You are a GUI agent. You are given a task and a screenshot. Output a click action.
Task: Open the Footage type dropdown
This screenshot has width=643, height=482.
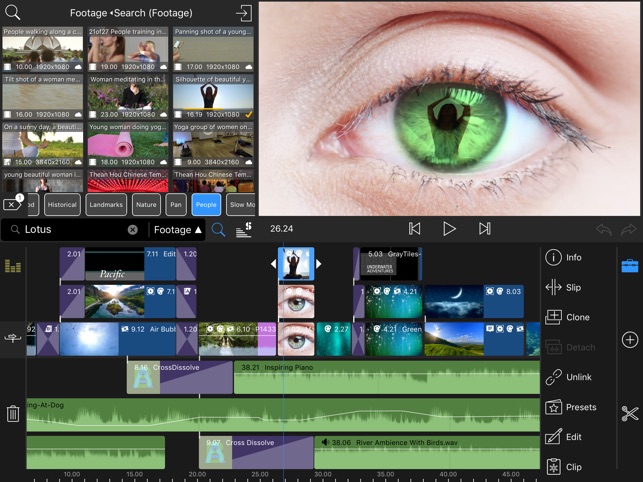tap(177, 230)
